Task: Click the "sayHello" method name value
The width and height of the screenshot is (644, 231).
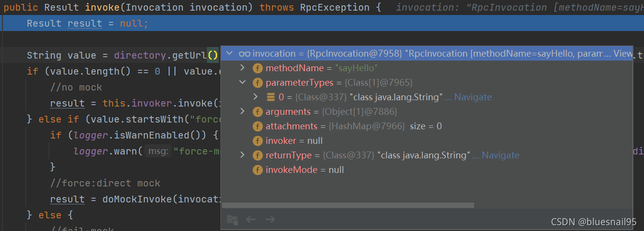Action: [x=356, y=68]
